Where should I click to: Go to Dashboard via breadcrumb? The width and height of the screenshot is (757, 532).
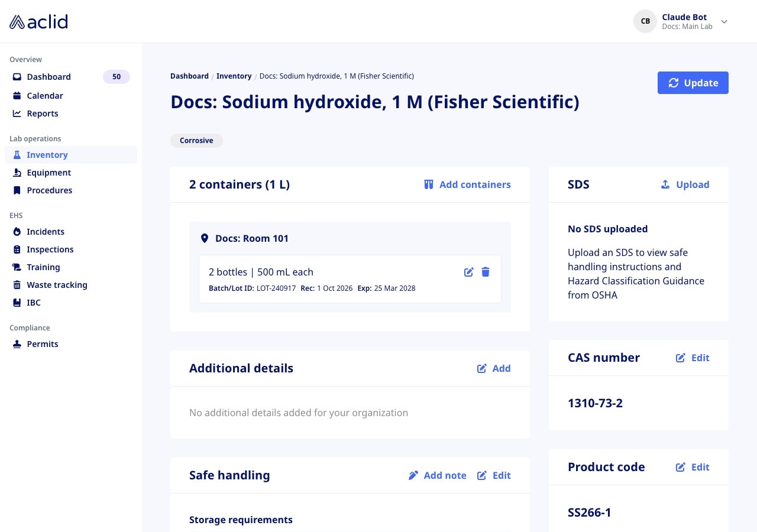(x=189, y=76)
